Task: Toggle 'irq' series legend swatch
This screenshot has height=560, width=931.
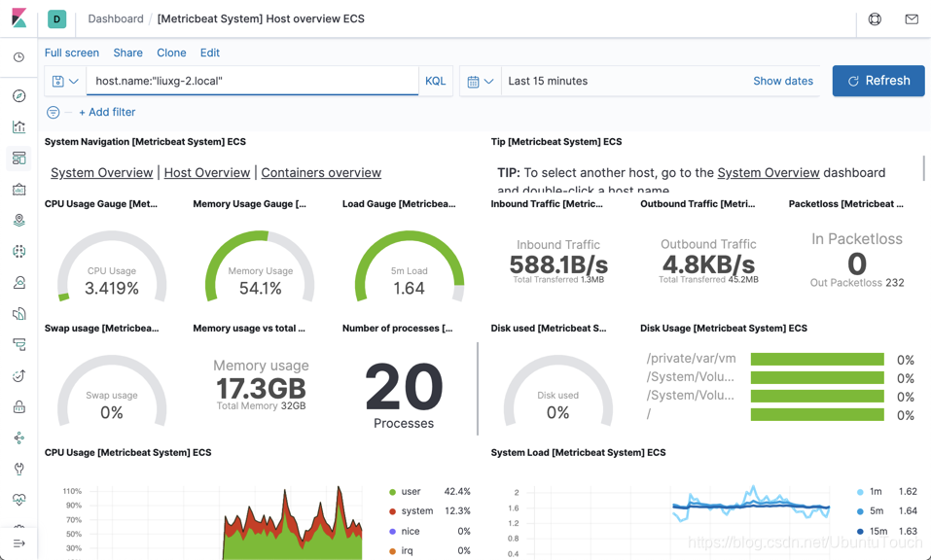Action: [392, 551]
